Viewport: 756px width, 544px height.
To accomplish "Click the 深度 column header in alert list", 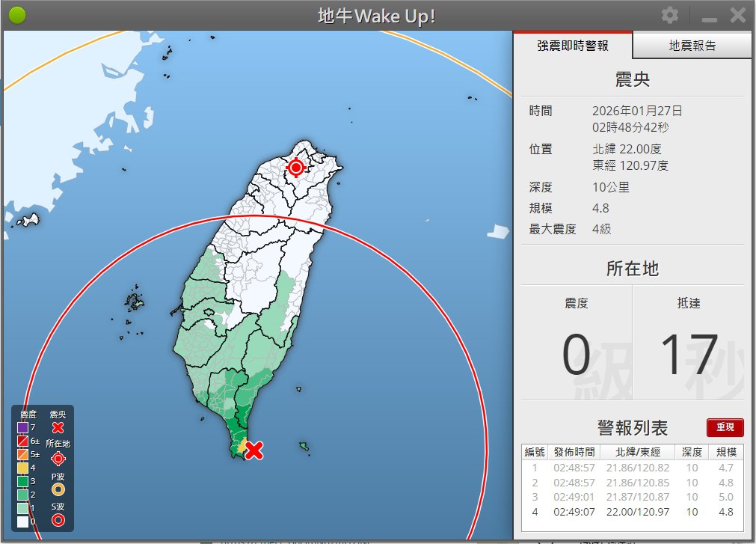I will coord(692,452).
